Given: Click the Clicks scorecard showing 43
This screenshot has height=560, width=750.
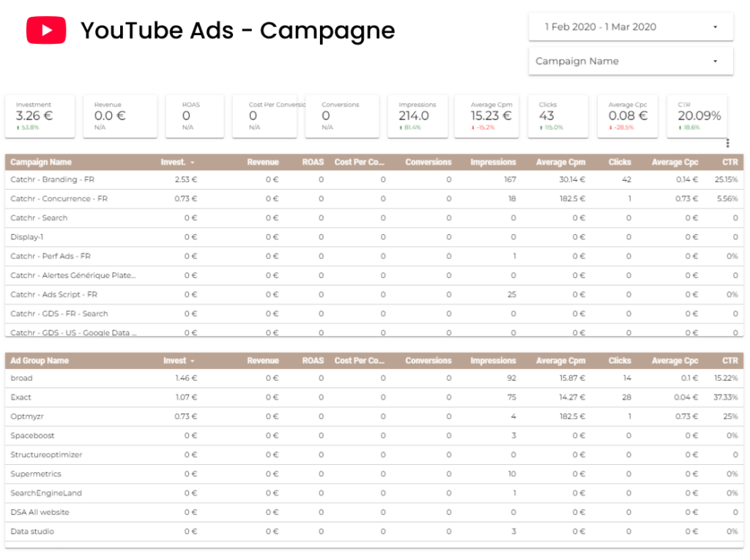Looking at the screenshot, I should [560, 116].
